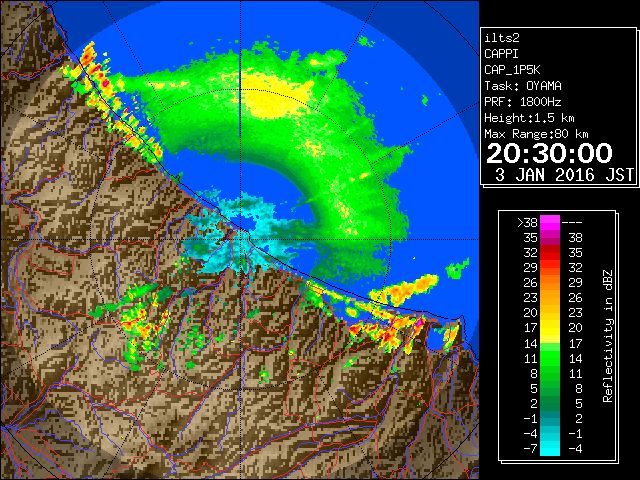The image size is (640, 480).
Task: Click the 'CAPPI' product label
Action: point(501,54)
